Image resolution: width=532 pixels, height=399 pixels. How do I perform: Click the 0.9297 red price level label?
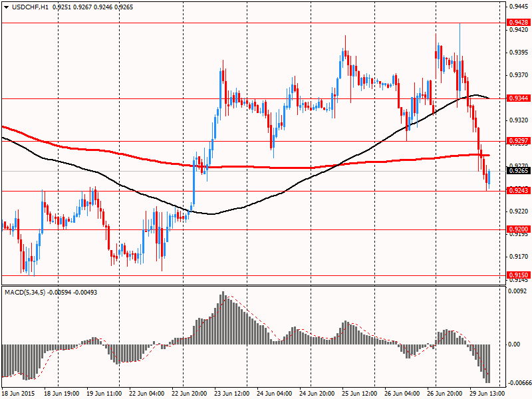click(x=519, y=141)
